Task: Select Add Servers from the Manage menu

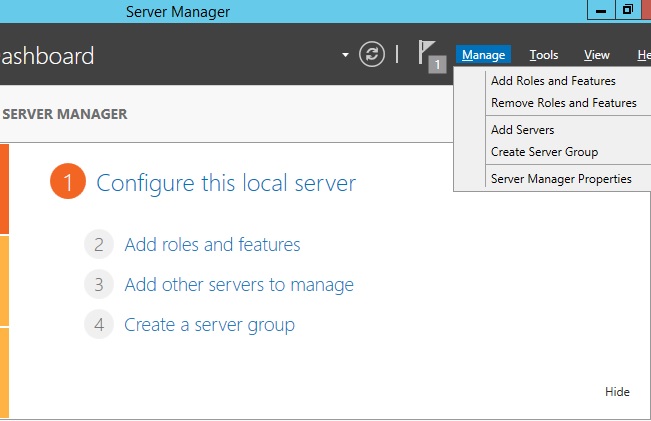Action: pyautogui.click(x=522, y=130)
